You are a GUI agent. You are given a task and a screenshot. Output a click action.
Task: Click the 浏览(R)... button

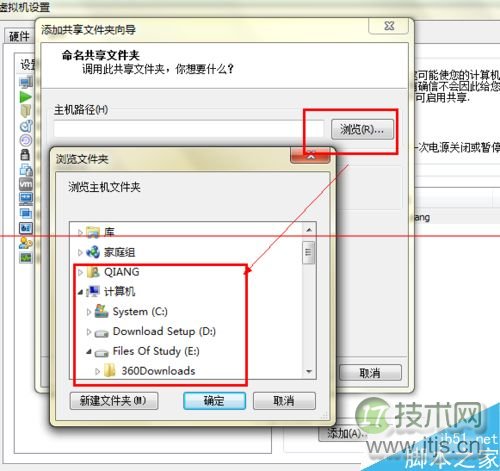(x=362, y=129)
